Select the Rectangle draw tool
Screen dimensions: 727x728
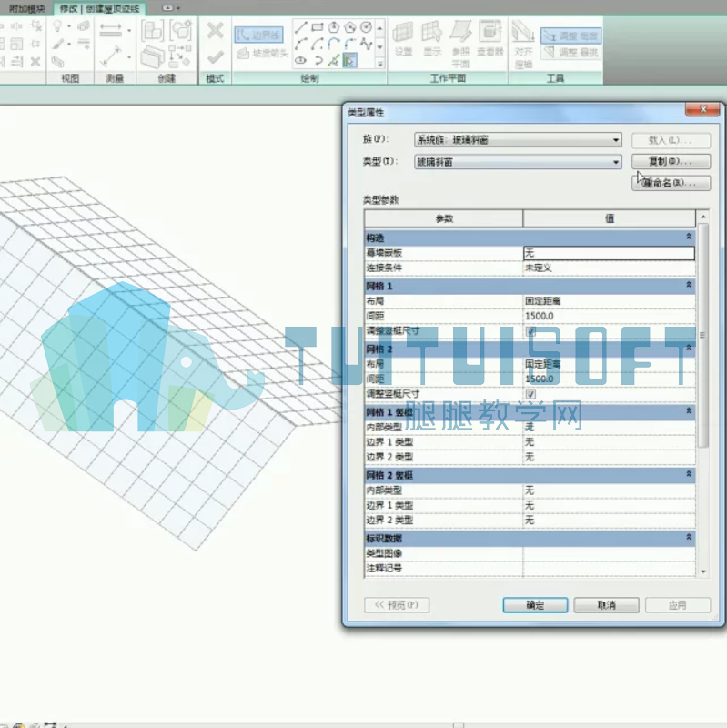click(317, 27)
